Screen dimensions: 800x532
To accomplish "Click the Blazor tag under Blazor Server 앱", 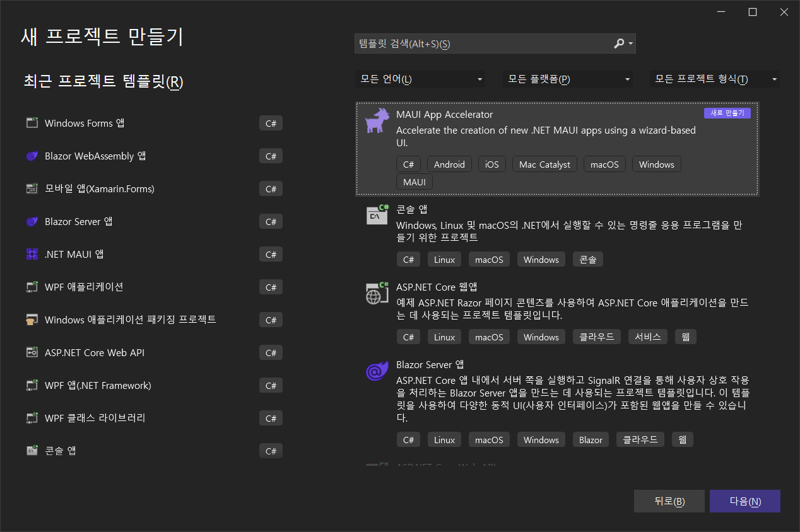I will [x=591, y=440].
